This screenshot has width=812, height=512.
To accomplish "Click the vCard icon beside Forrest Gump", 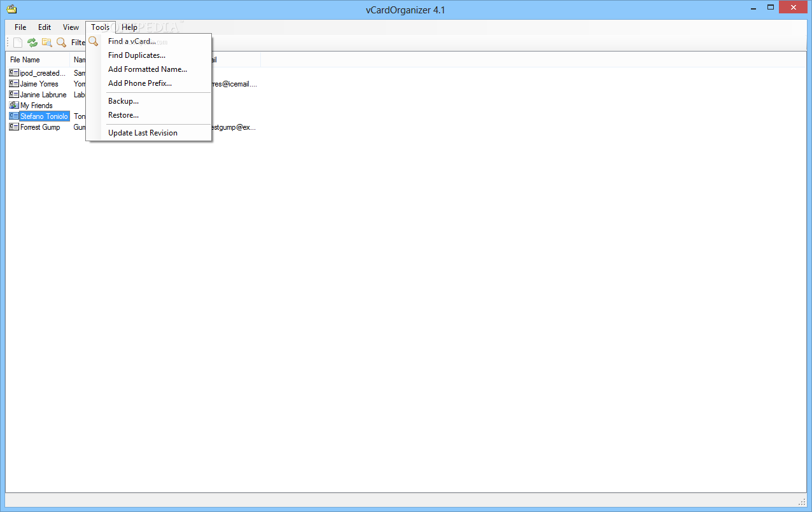I will [x=14, y=127].
